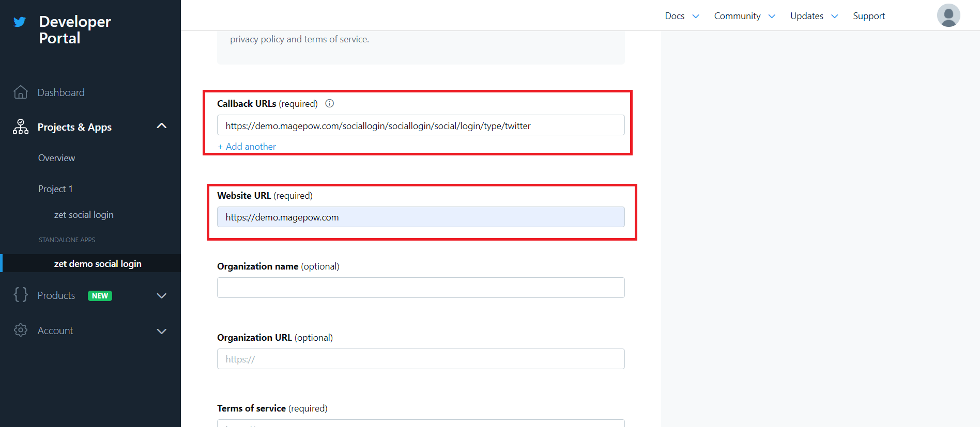Click the Products curly braces icon

click(21, 295)
